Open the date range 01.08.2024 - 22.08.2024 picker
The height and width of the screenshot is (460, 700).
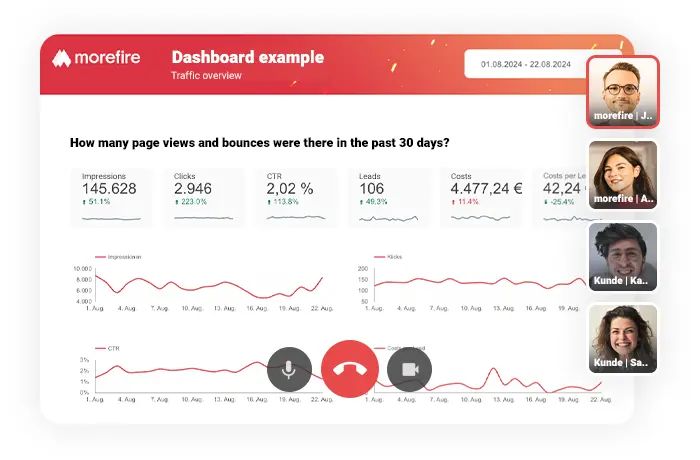[525, 64]
